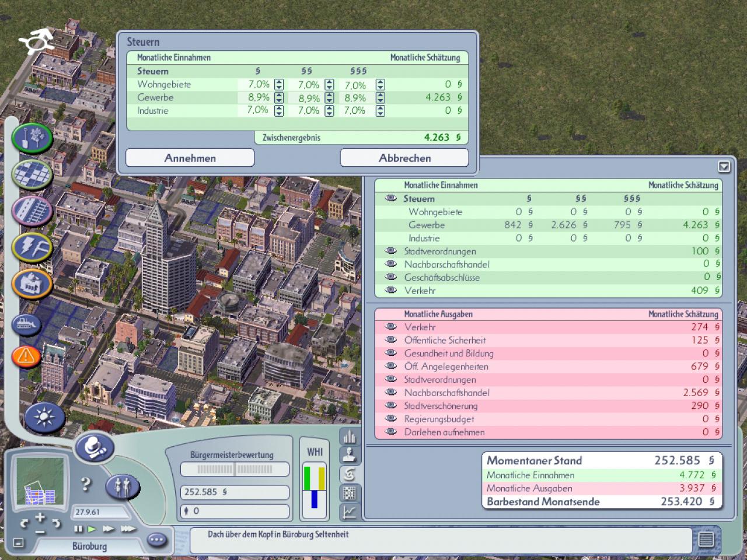Open the city skyline overview tab
The height and width of the screenshot is (560, 747).
click(x=350, y=436)
